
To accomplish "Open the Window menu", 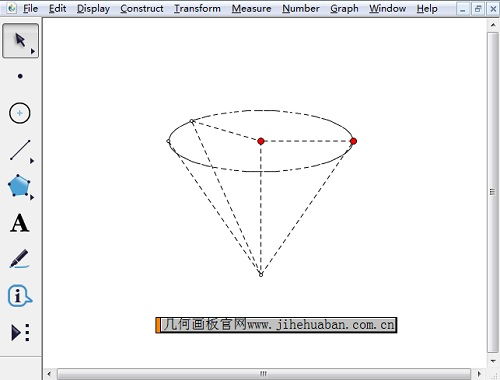I will 387,9.
